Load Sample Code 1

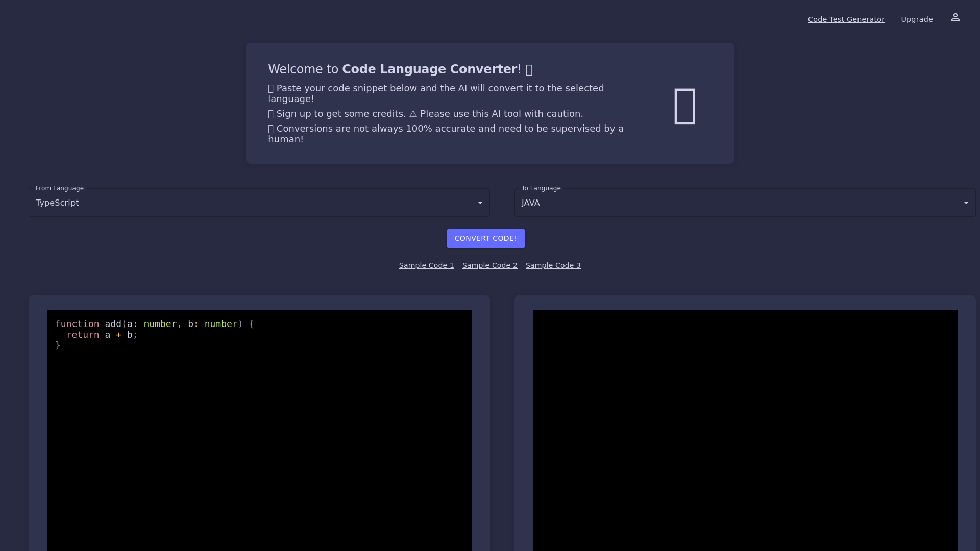pyautogui.click(x=426, y=265)
